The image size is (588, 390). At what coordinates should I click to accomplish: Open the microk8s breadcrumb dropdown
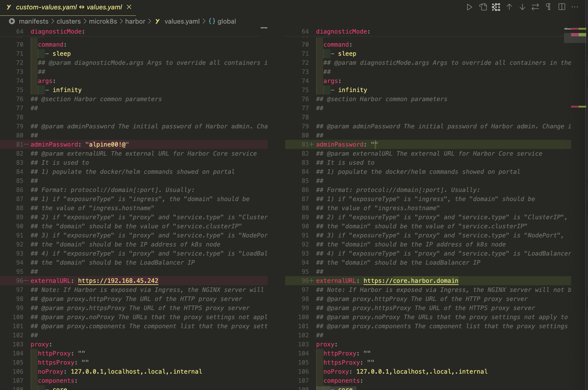103,21
